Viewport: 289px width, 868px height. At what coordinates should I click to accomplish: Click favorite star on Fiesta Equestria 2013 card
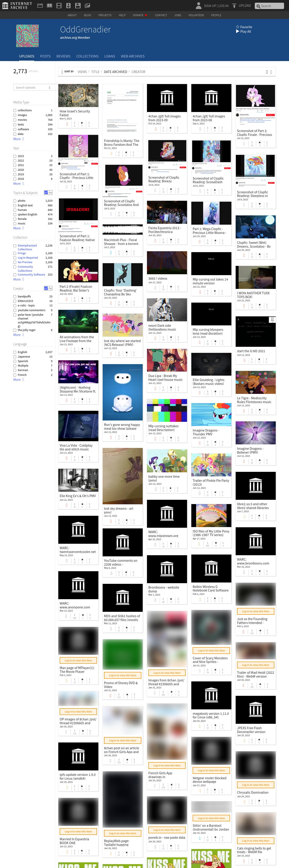point(171,240)
